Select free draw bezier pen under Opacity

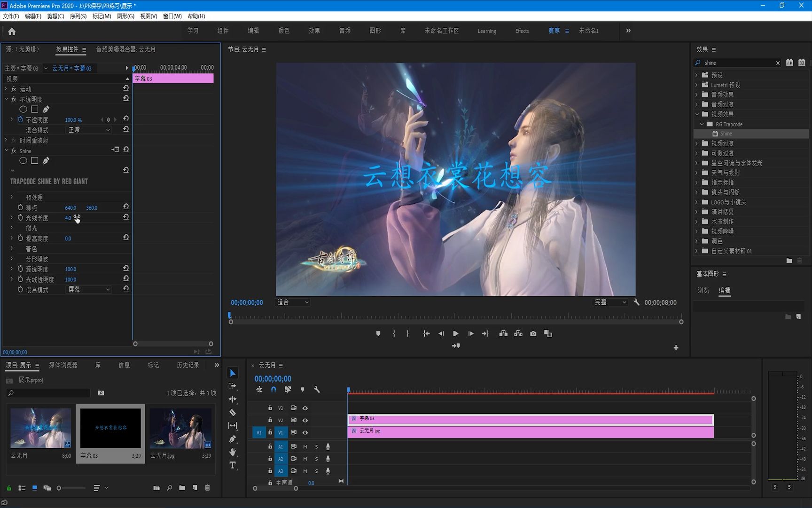(46, 109)
